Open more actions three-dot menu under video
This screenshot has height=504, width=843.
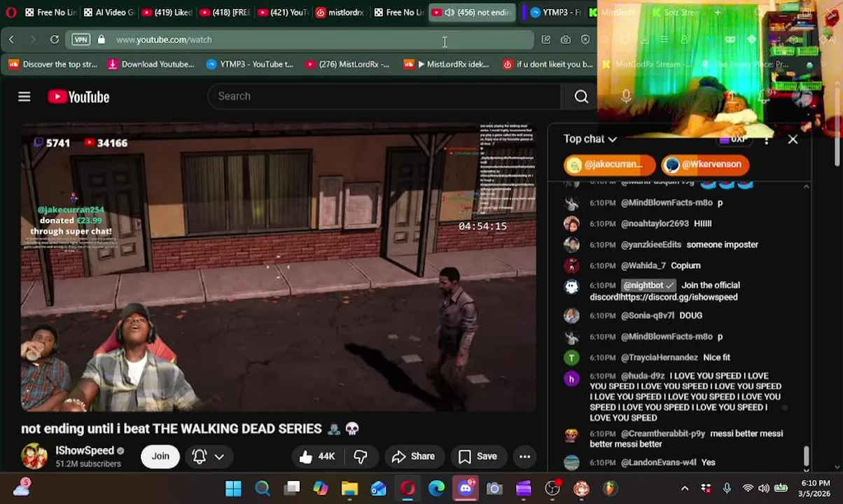tap(524, 456)
